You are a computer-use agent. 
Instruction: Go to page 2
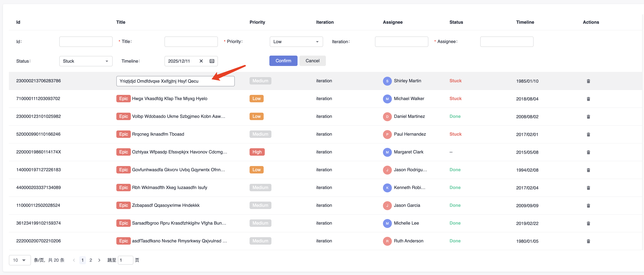pyautogui.click(x=91, y=260)
